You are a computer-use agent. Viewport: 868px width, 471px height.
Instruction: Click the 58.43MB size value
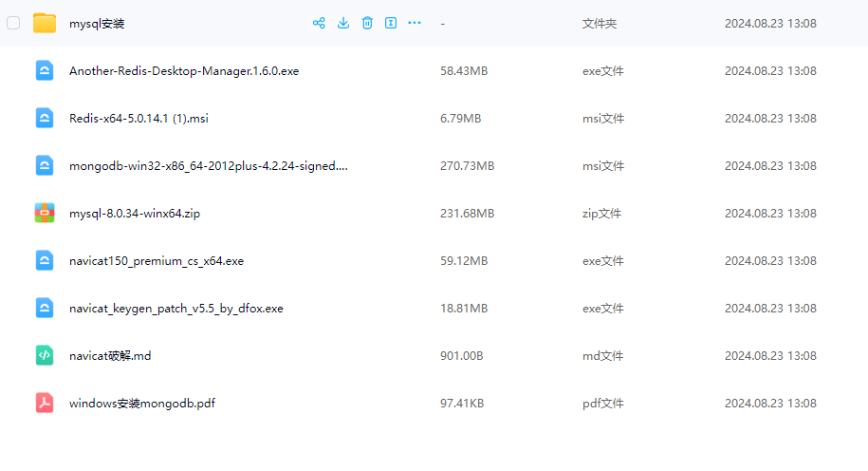pos(464,71)
